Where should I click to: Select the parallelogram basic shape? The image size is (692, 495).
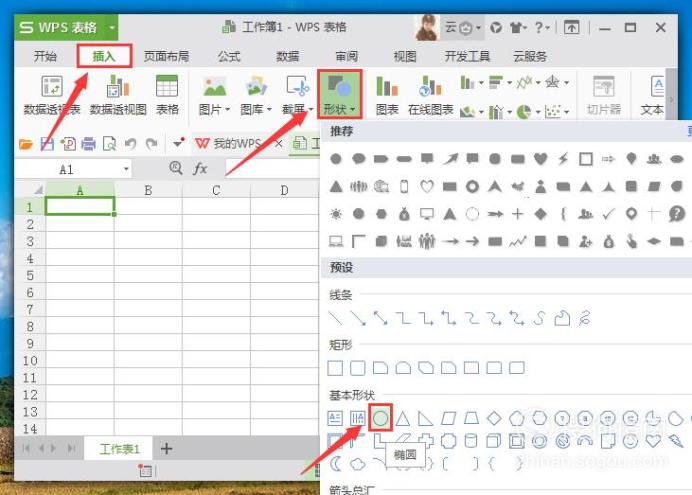[448, 418]
